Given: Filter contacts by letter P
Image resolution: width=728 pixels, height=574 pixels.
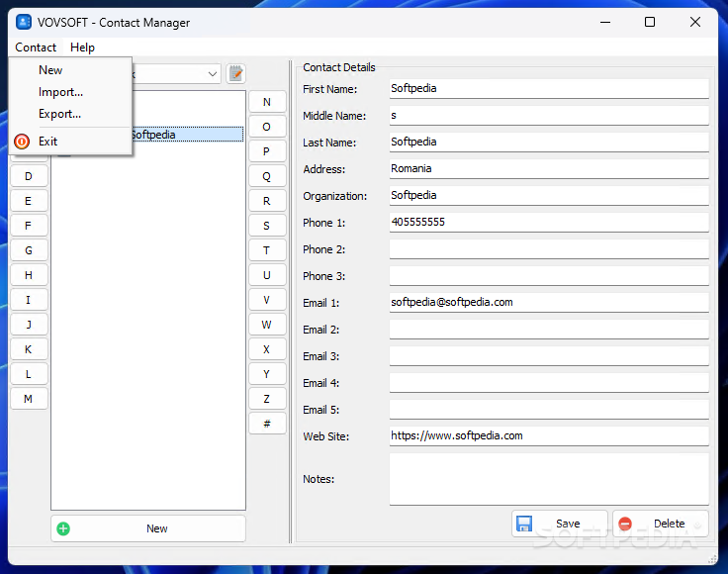Looking at the screenshot, I should (x=267, y=151).
